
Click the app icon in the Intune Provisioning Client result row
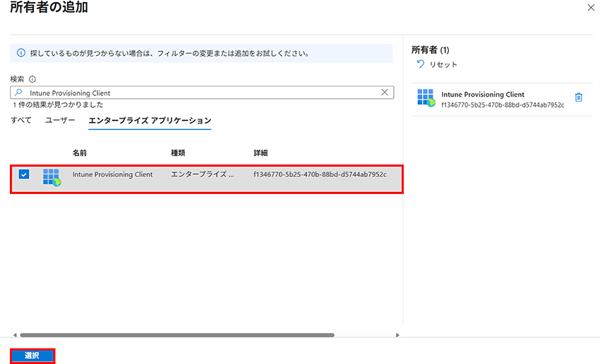point(52,177)
